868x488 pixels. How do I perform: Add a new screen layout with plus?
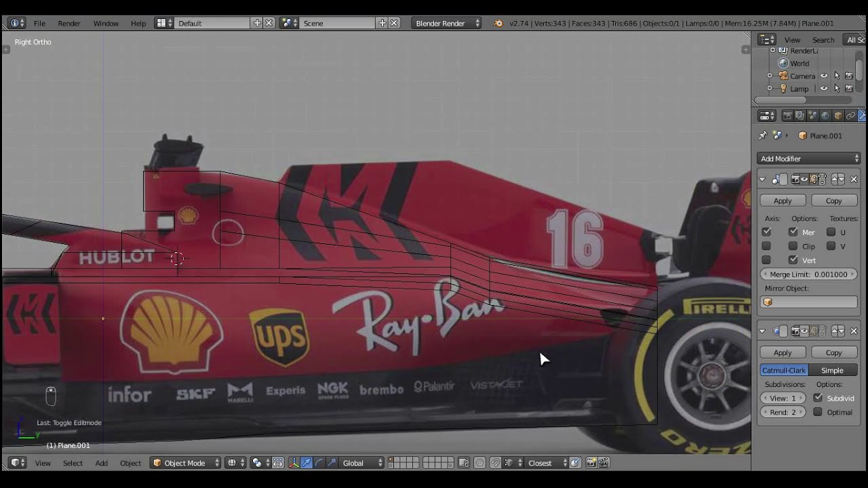(257, 23)
